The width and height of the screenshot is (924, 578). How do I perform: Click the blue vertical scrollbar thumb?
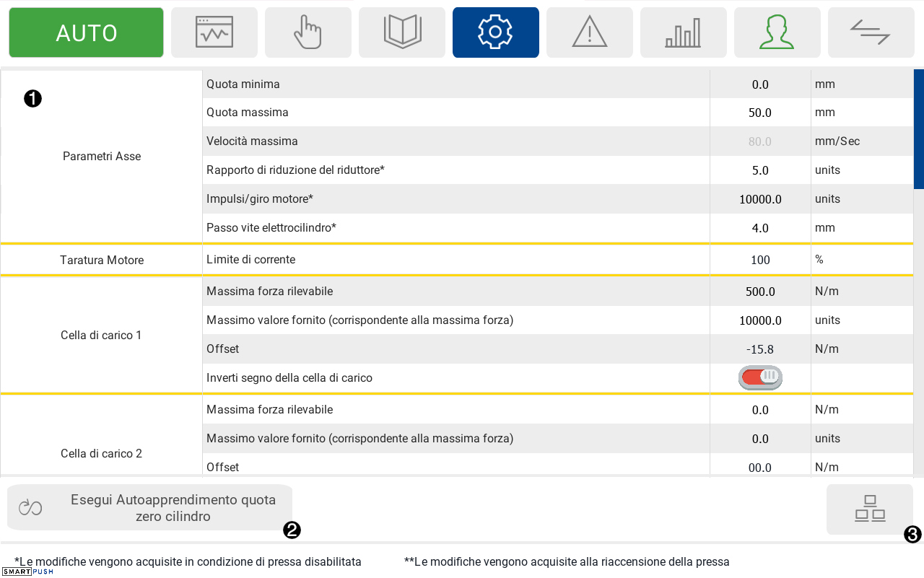918,128
